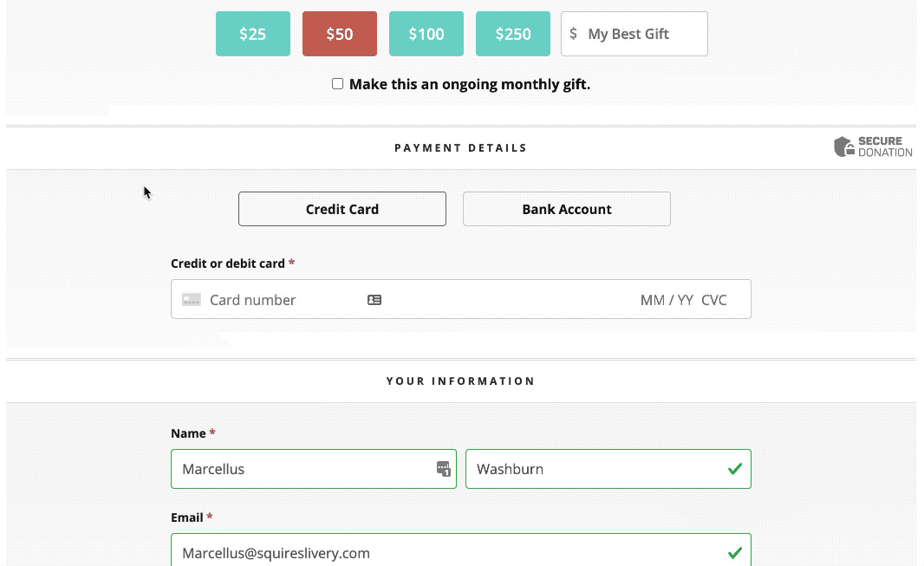Image resolution: width=924 pixels, height=566 pixels.
Task: Click the Secure Donation lock icon
Action: (x=844, y=146)
